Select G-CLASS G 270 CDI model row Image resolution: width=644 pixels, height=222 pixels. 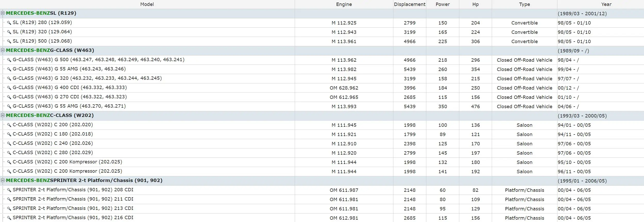70,97
